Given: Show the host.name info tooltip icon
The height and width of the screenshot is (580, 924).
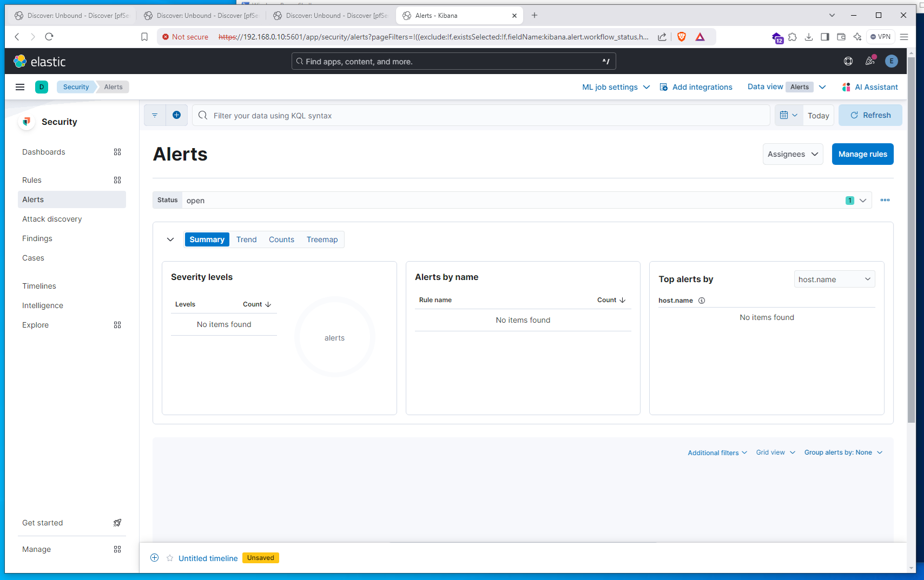Looking at the screenshot, I should click(702, 301).
